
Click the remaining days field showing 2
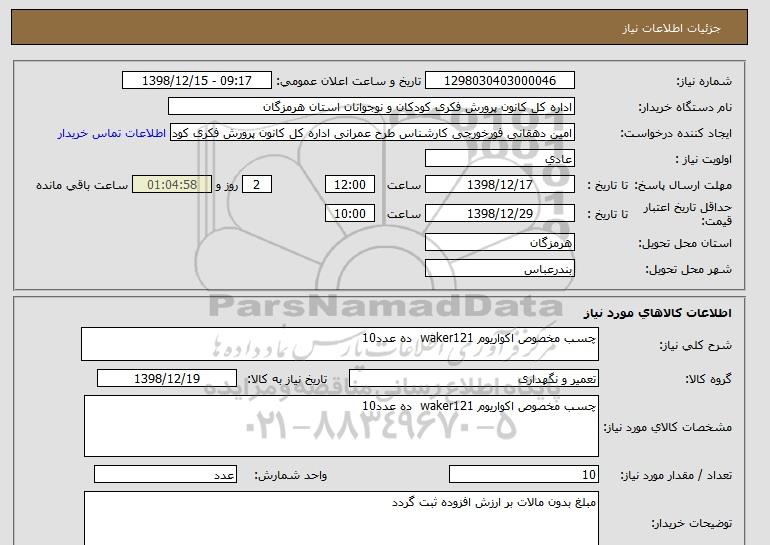tap(256, 185)
